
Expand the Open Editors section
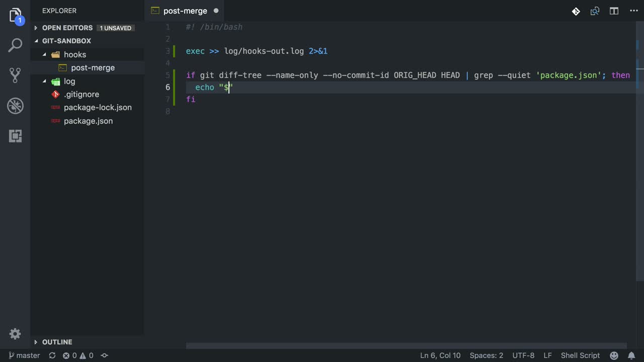36,28
